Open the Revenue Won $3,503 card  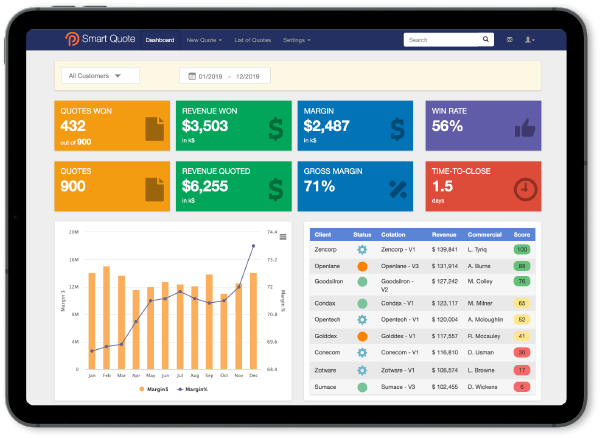point(234,125)
